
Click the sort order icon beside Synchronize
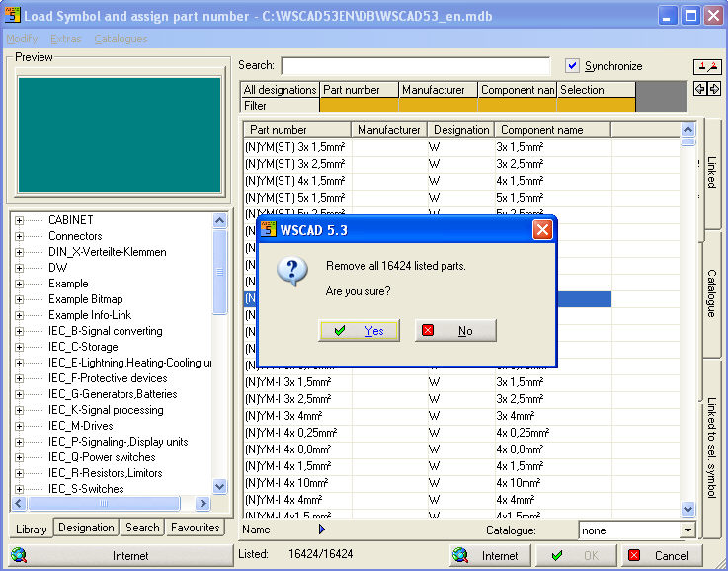click(707, 66)
